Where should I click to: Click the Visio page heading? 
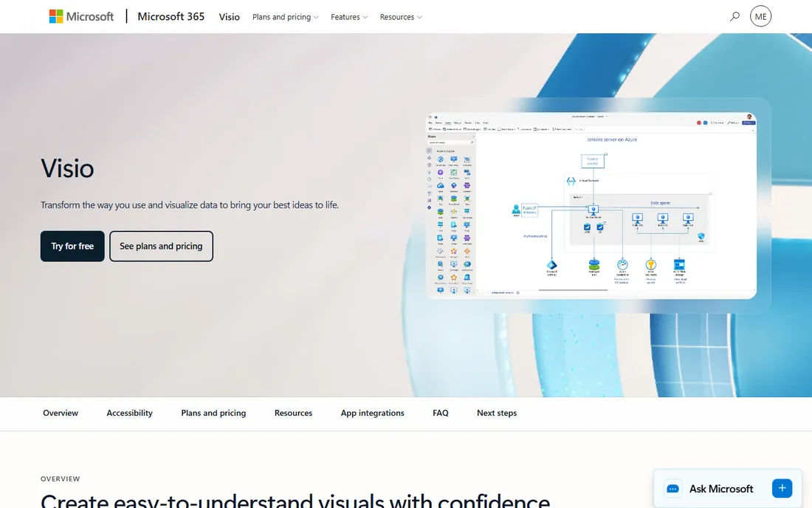click(x=67, y=168)
